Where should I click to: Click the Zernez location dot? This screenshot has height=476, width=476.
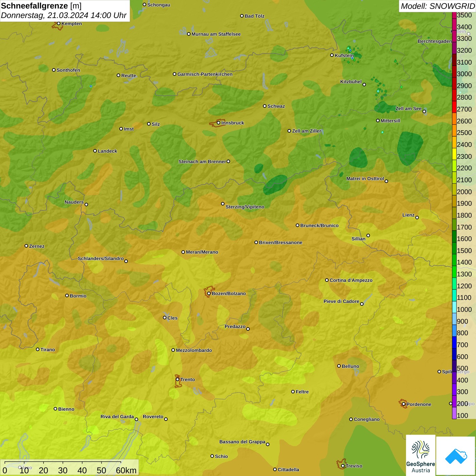click(x=26, y=246)
